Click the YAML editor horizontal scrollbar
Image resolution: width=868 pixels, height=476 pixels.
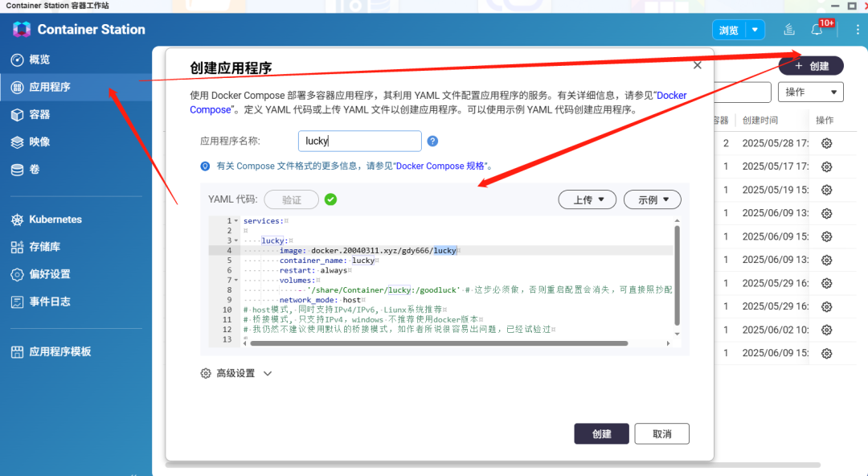coord(439,343)
